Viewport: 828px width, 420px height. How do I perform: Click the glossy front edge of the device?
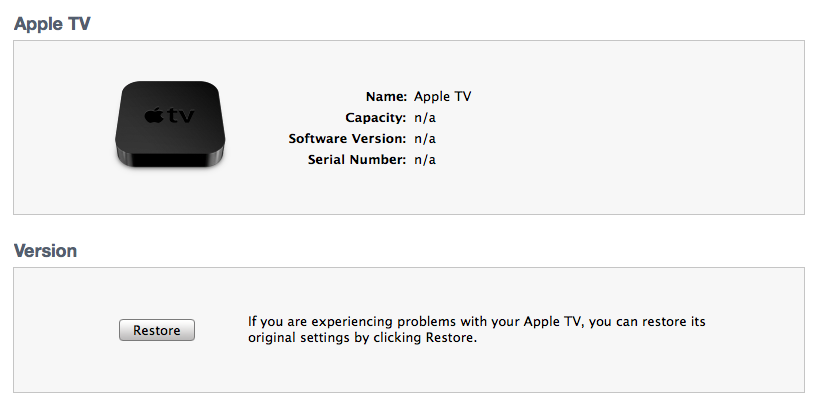tap(172, 158)
